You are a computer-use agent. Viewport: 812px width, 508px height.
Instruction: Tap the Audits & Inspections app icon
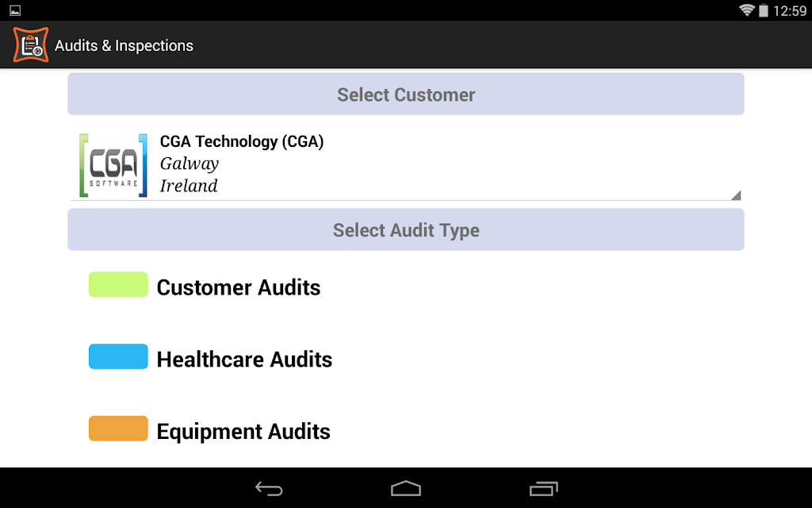click(x=31, y=45)
